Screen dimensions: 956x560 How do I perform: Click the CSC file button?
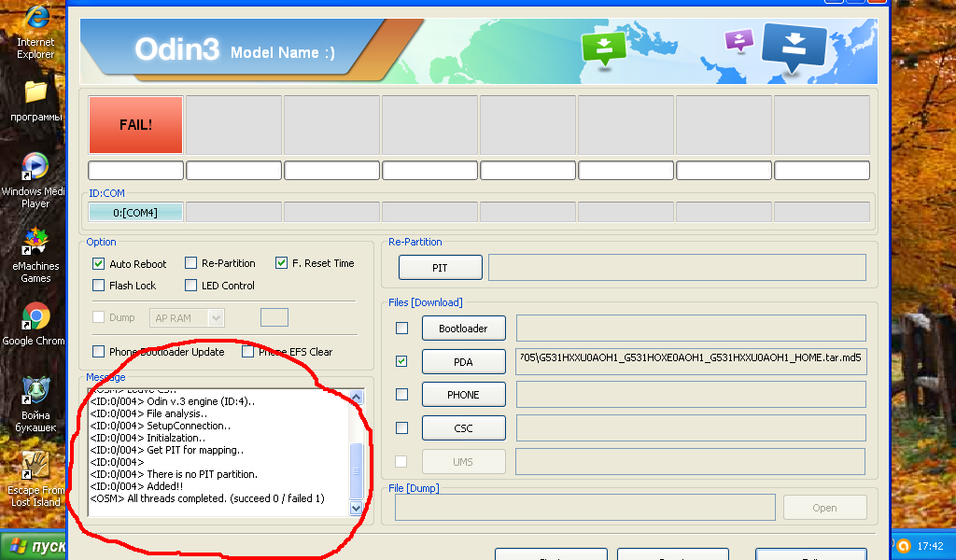pyautogui.click(x=463, y=428)
